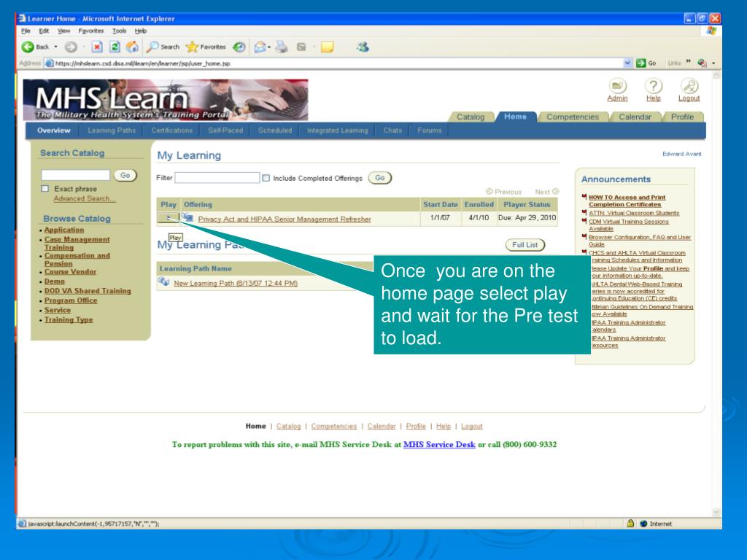
Task: Open the Edit menu
Action: [44, 31]
